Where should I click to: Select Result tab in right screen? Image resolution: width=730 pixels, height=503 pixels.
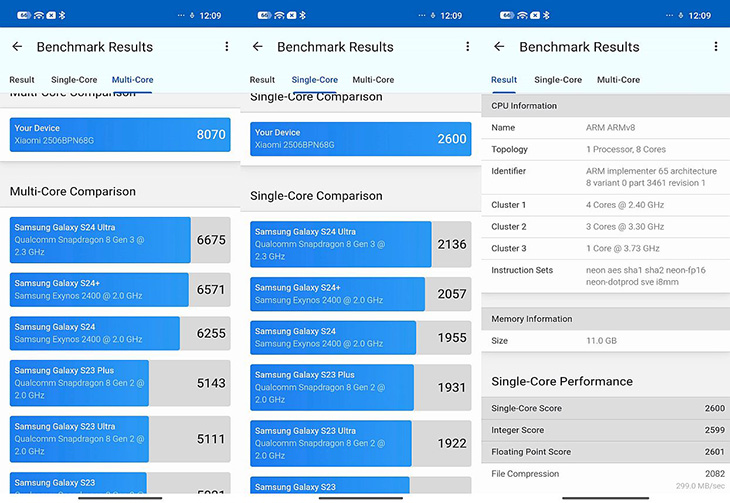coord(504,80)
